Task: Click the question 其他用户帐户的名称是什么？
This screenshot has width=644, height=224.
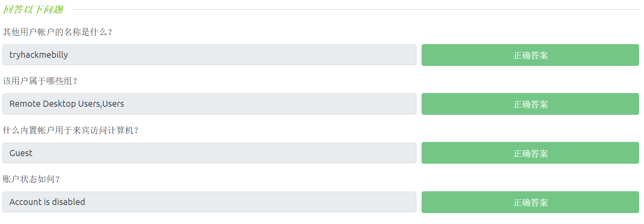Action: (58, 32)
